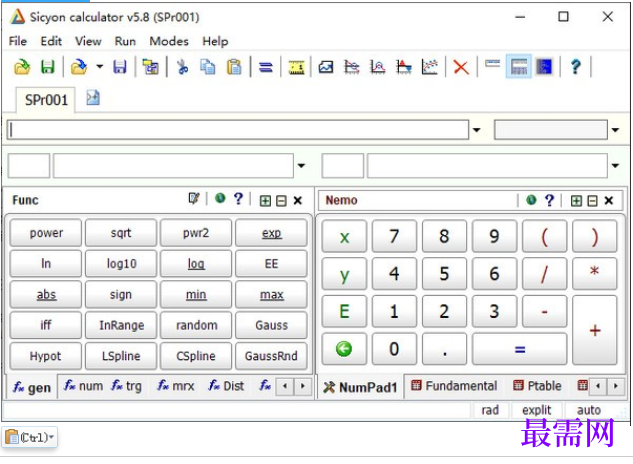The width and height of the screenshot is (633, 464).
Task: Click the green back arrow keypad button
Action: (x=344, y=349)
